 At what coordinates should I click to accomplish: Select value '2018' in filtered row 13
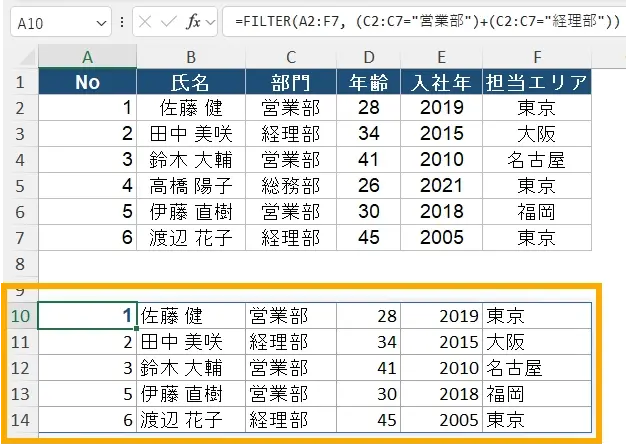(441, 394)
